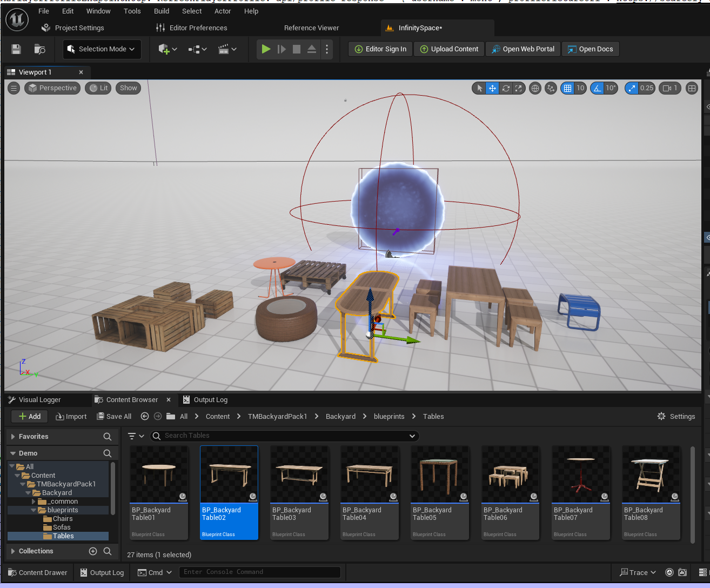Open the viewport layout options icon
This screenshot has height=588, width=710.
(x=692, y=88)
